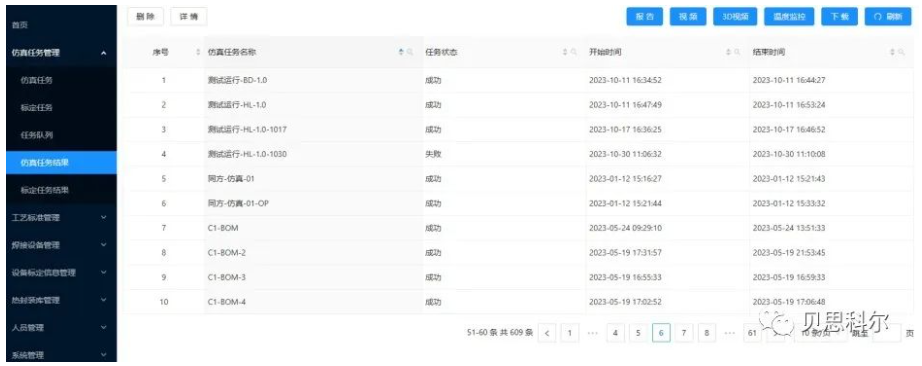Click the 失败 status cell in row 4
This screenshot has height=366, width=922.
coord(433,154)
